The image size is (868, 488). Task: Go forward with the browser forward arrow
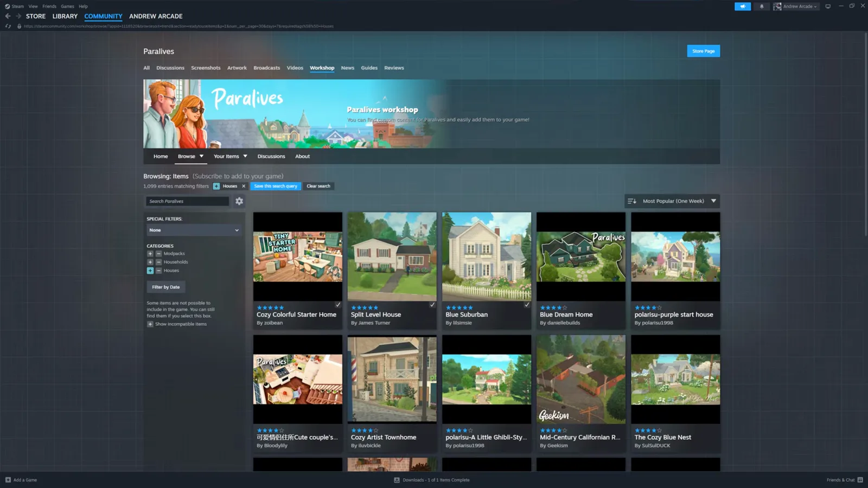point(18,16)
